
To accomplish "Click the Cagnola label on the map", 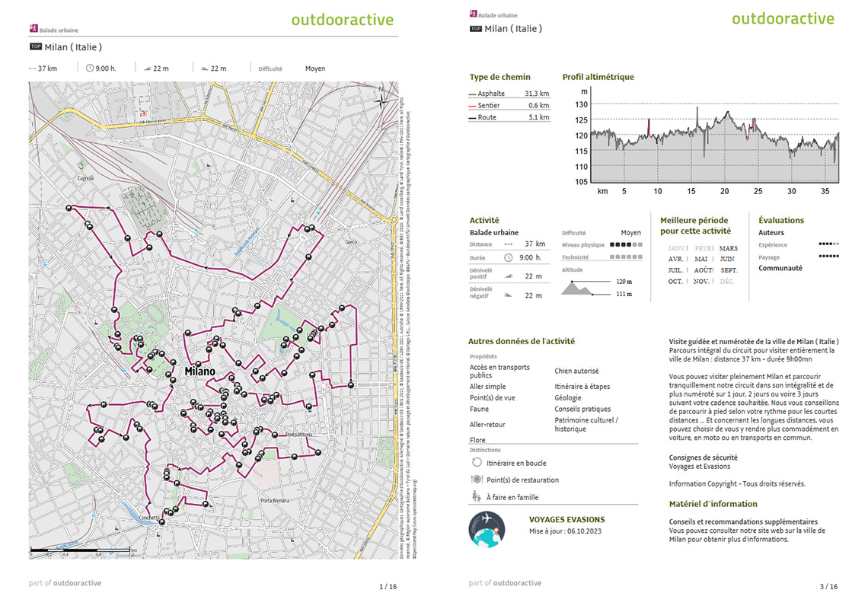I will click(x=85, y=178).
